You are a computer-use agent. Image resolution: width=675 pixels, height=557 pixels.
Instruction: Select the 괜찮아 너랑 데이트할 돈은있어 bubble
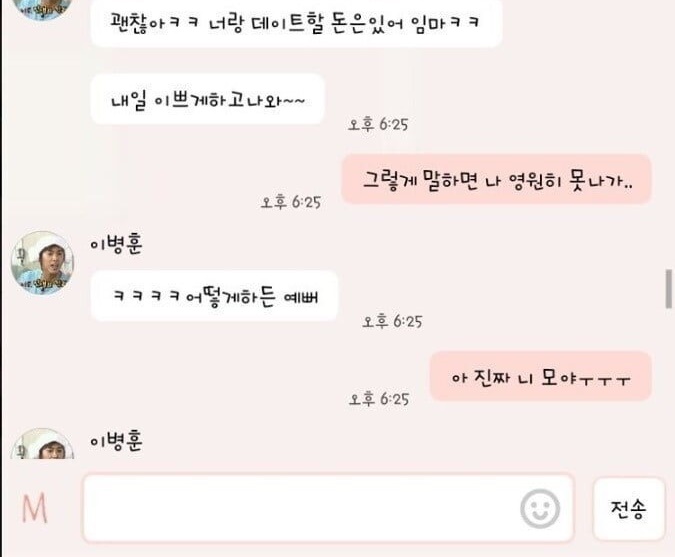coord(297,22)
